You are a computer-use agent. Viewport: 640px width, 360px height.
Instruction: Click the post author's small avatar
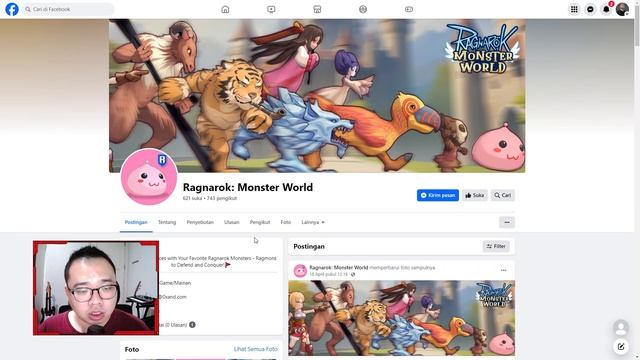click(300, 271)
